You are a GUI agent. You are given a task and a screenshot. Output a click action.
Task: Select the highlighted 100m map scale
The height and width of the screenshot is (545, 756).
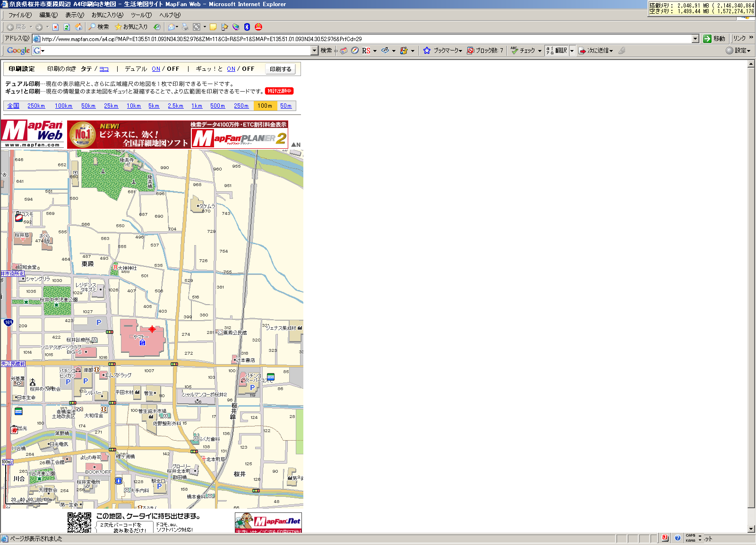pos(265,106)
